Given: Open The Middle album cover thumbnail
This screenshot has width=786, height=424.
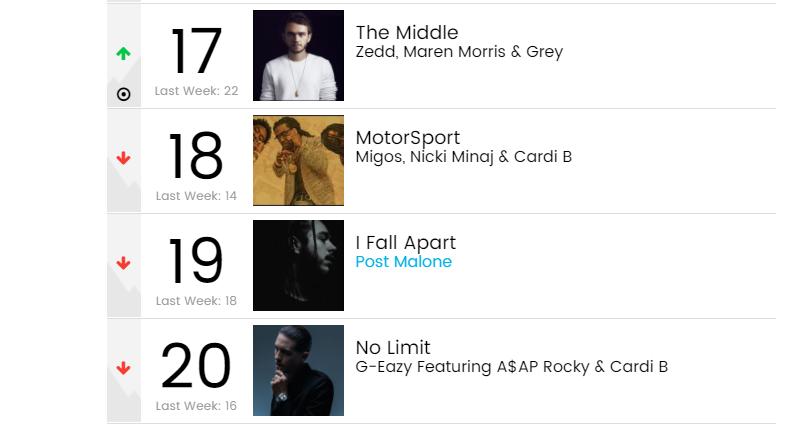Looking at the screenshot, I should coord(298,56).
